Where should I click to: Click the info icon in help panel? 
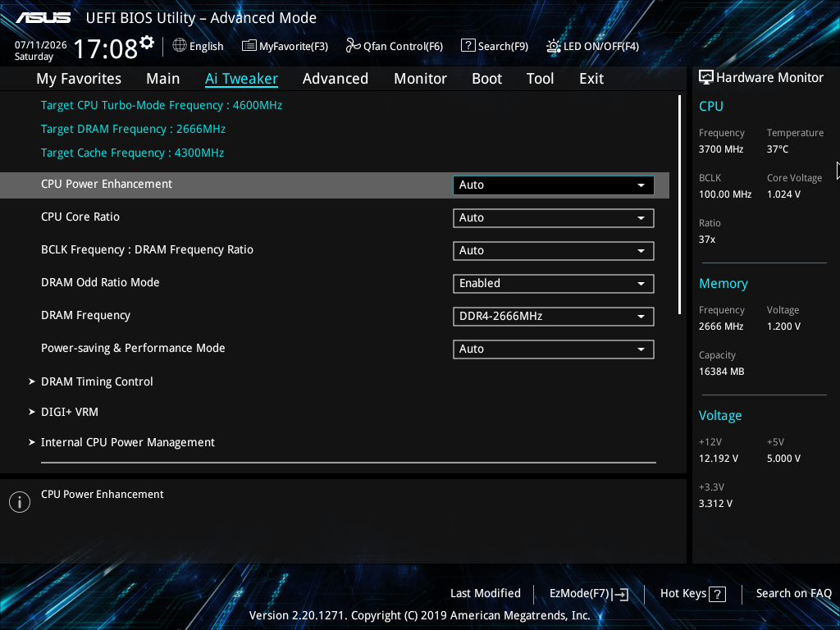tap(20, 502)
